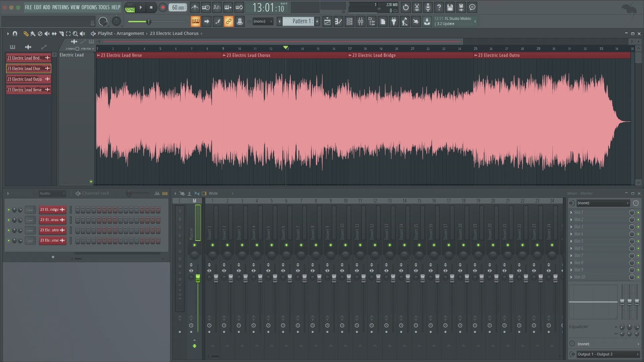The height and width of the screenshot is (362, 644).
Task: Click the Electric Lead track label
Action: [72, 55]
